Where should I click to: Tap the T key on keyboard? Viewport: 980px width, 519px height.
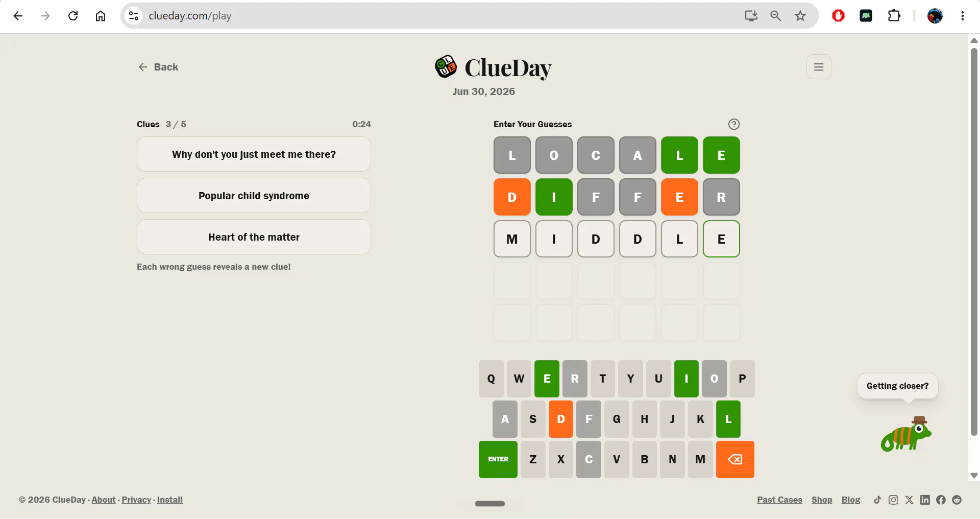(603, 379)
